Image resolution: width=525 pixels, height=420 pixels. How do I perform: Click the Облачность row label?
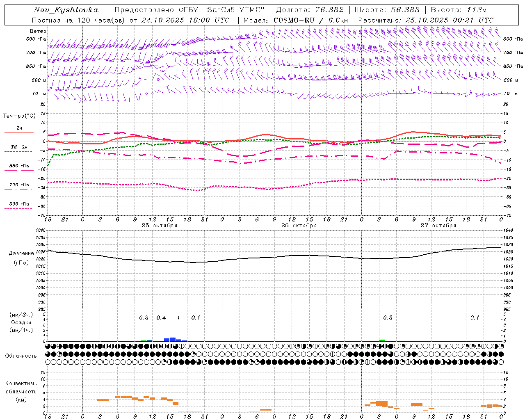(21, 356)
